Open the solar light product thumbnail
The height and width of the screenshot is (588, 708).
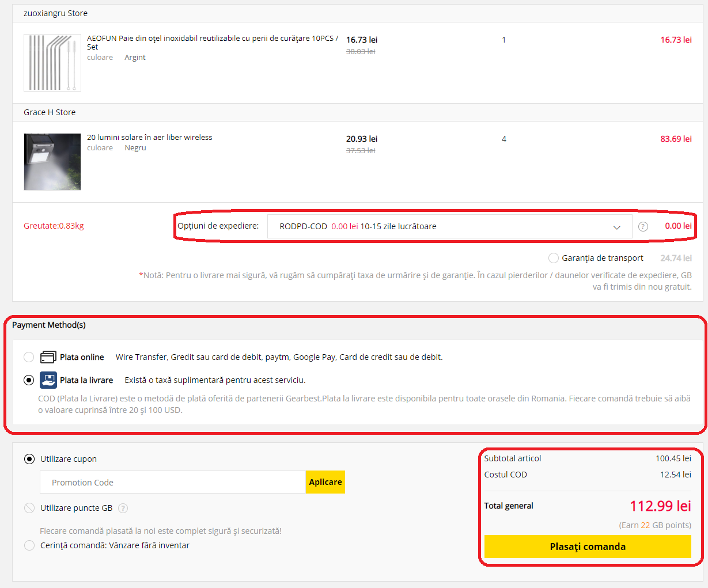click(x=52, y=162)
